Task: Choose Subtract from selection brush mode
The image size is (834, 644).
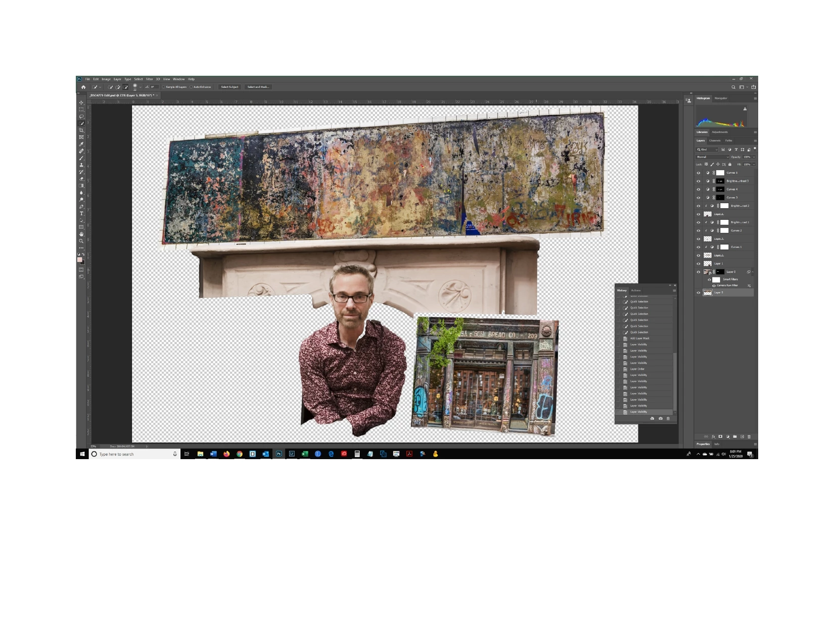Action: pos(125,87)
